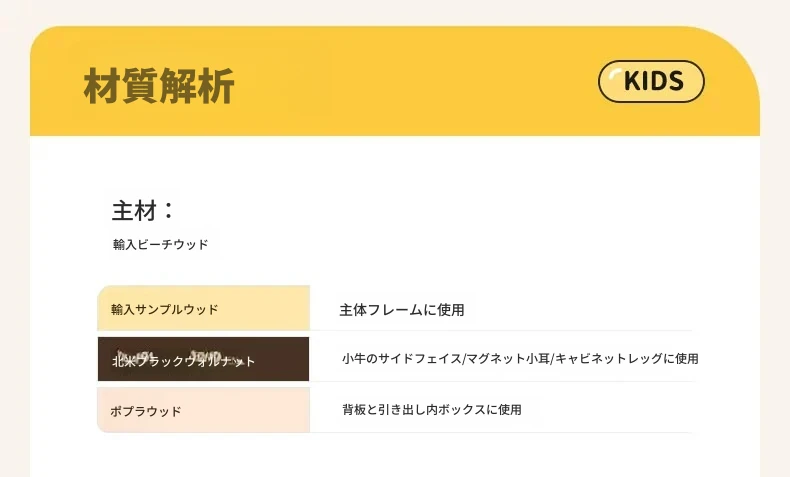Click the empty white area below the table
Viewport: 790px width, 477px height.
[x=395, y=456]
